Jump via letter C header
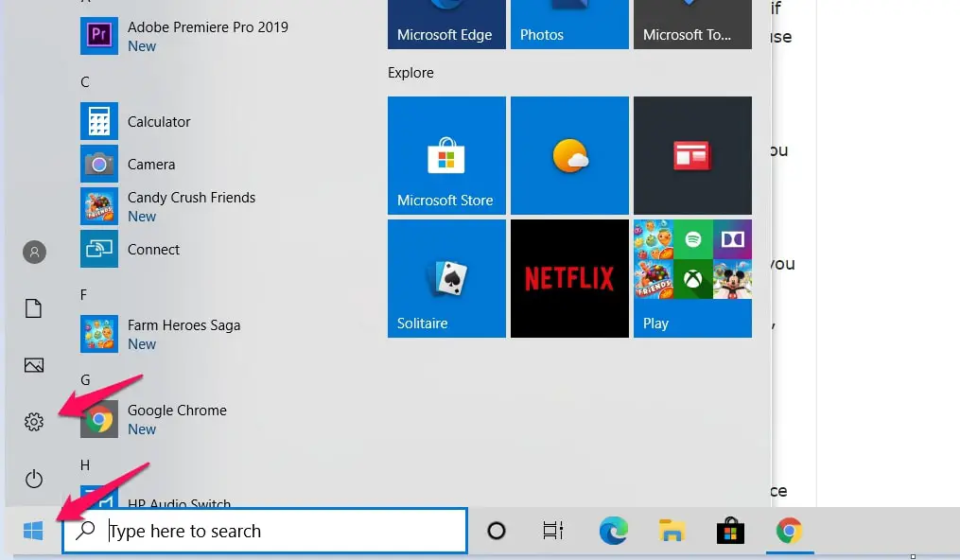The height and width of the screenshot is (560, 960). click(x=85, y=82)
